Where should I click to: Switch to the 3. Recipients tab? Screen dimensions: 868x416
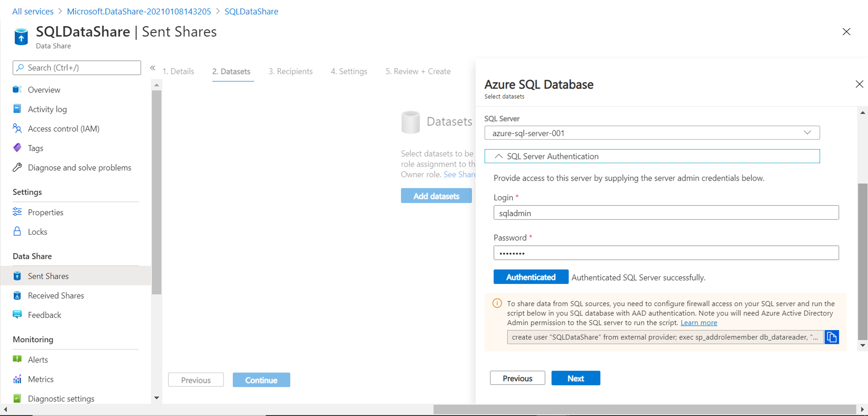[x=290, y=71]
